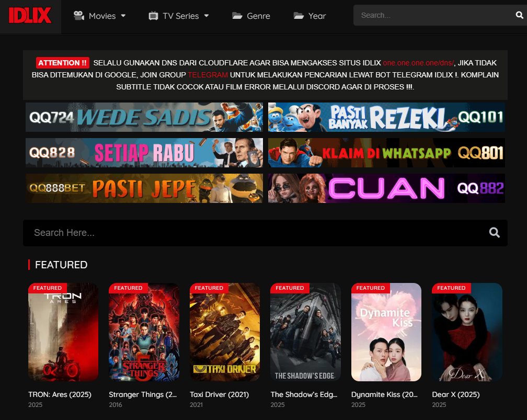Viewport: 527px width, 420px height.
Task: Click the camera icon beside Movies
Action: pyautogui.click(x=79, y=16)
